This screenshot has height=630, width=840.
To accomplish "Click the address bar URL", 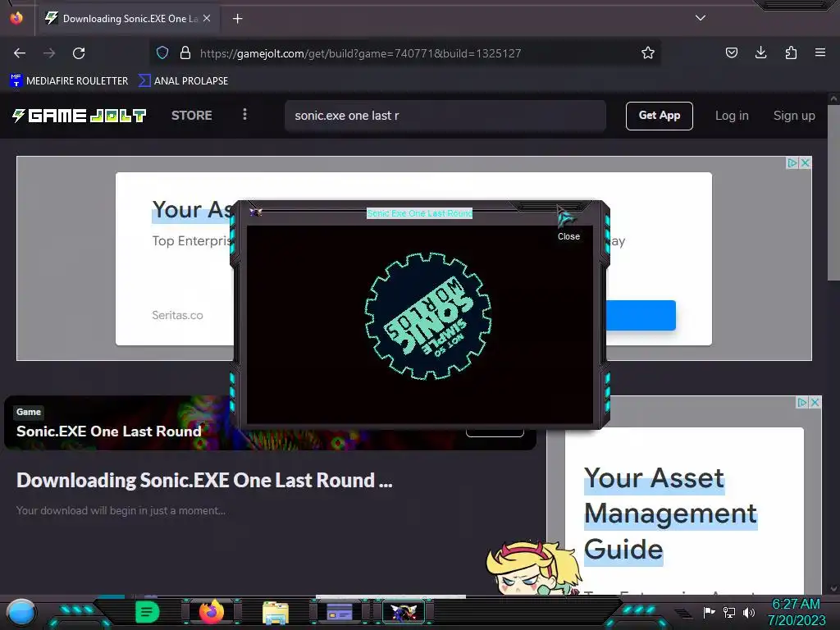I will (x=360, y=53).
